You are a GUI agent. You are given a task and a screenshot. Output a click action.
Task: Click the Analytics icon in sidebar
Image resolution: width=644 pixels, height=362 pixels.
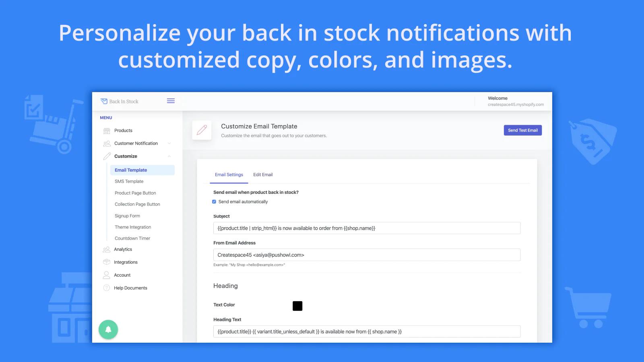point(107,249)
